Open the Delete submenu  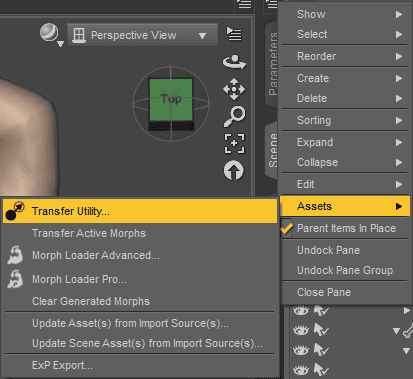pyautogui.click(x=345, y=98)
